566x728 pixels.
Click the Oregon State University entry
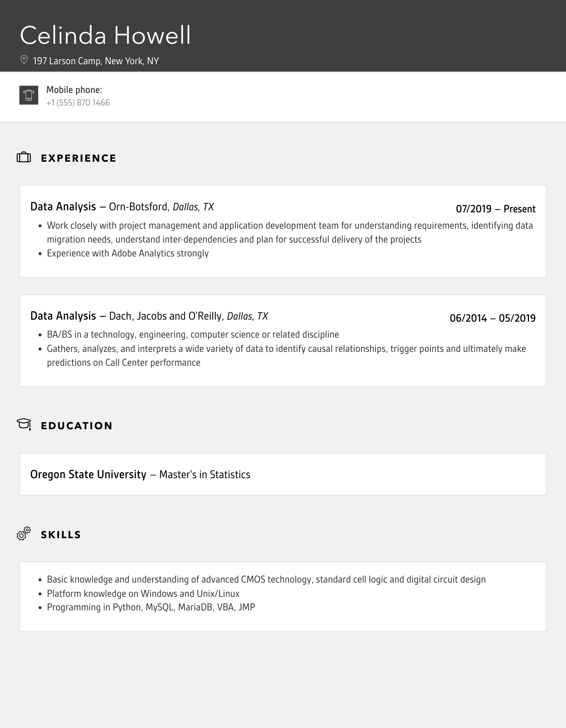coord(140,474)
